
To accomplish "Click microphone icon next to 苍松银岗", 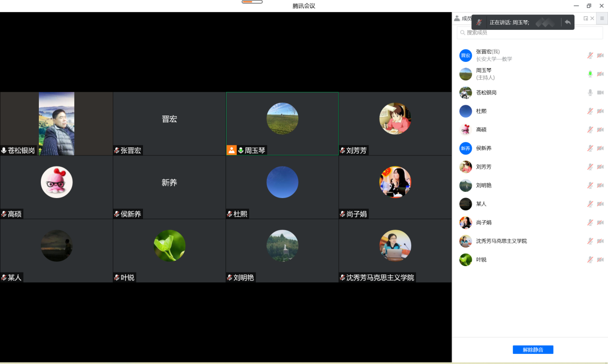I will point(590,93).
